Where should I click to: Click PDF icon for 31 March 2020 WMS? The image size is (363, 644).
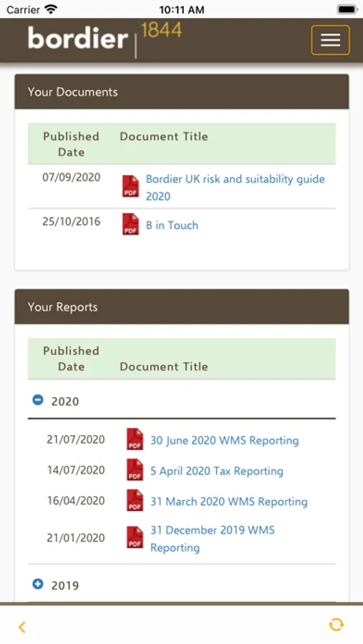[135, 500]
